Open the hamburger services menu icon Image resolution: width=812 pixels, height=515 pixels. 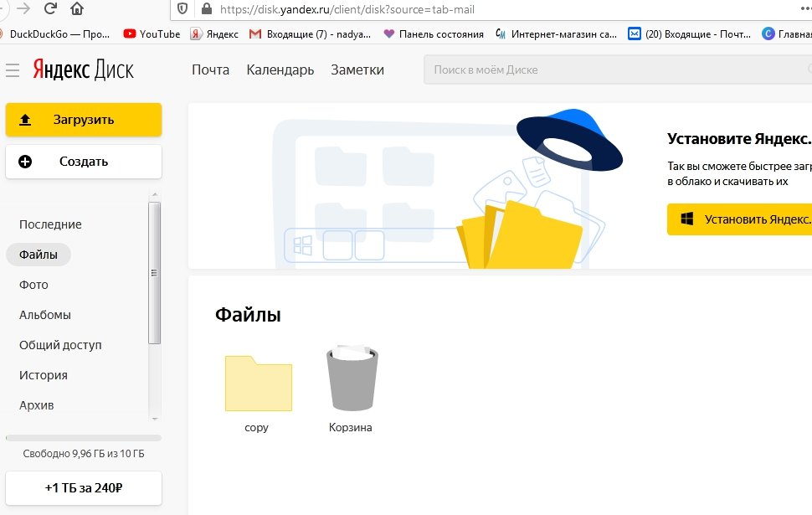pyautogui.click(x=13, y=70)
